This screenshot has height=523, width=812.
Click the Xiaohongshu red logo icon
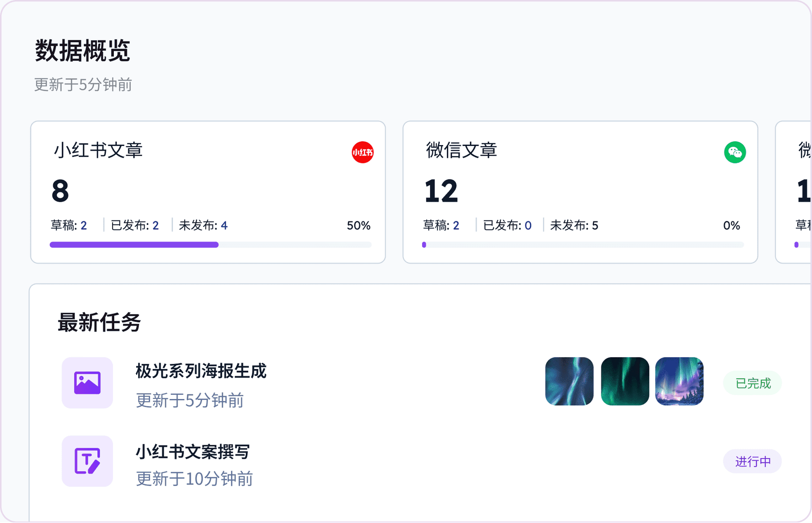pyautogui.click(x=362, y=152)
